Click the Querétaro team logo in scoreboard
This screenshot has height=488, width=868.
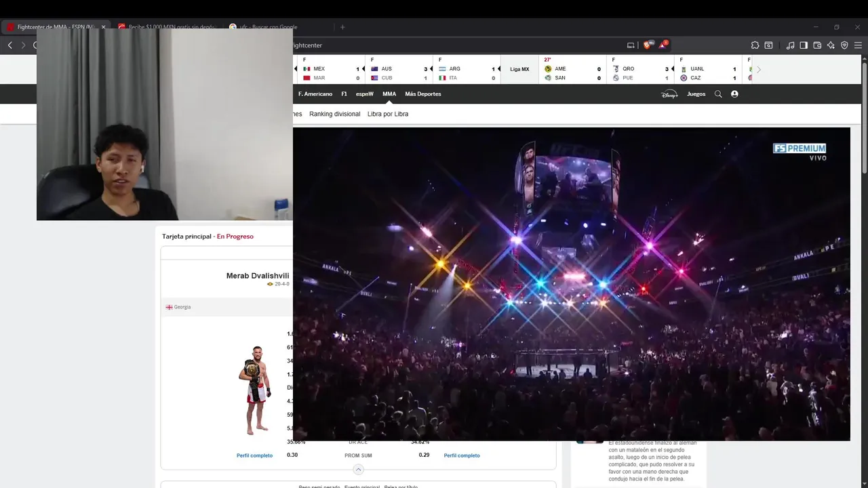(616, 69)
